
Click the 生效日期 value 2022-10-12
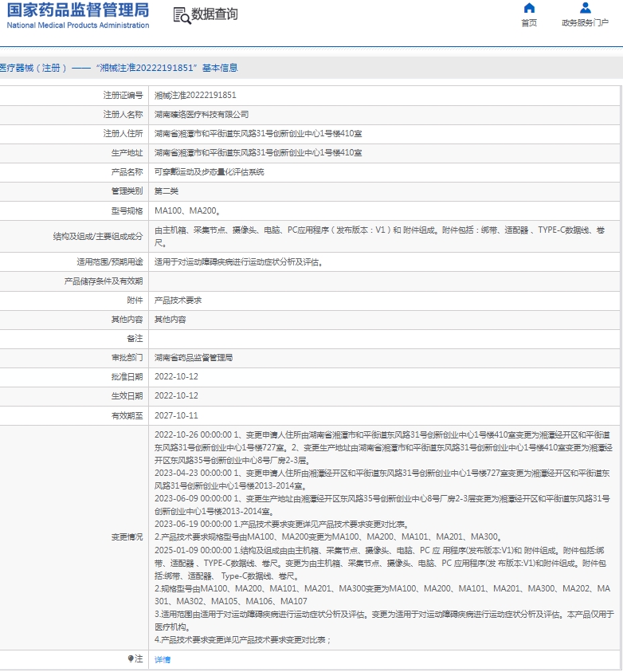click(x=176, y=395)
